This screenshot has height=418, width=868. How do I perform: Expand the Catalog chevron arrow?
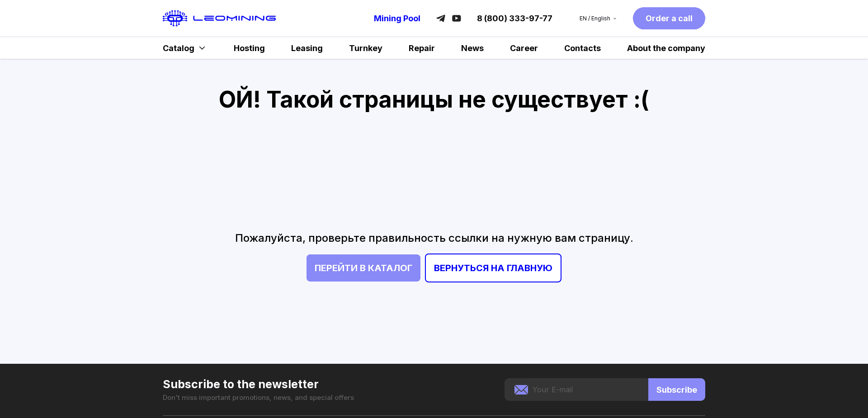coord(202,48)
